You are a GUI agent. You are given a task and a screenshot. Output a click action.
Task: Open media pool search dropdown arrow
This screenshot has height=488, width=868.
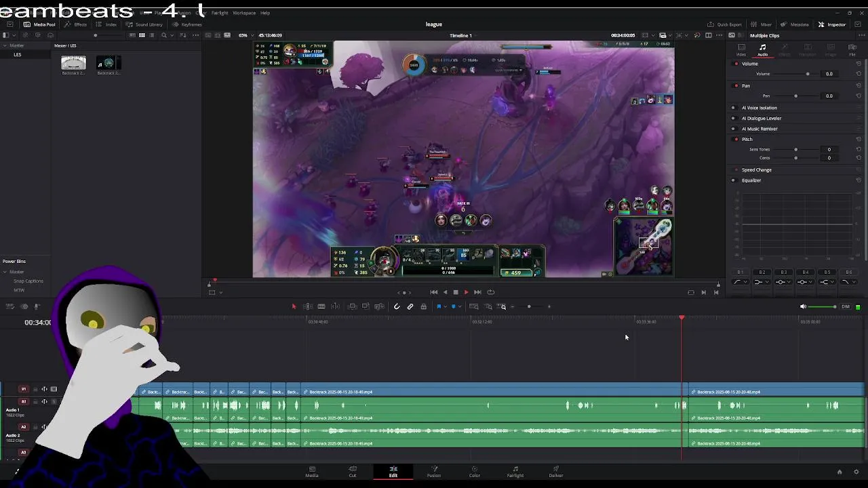click(172, 35)
